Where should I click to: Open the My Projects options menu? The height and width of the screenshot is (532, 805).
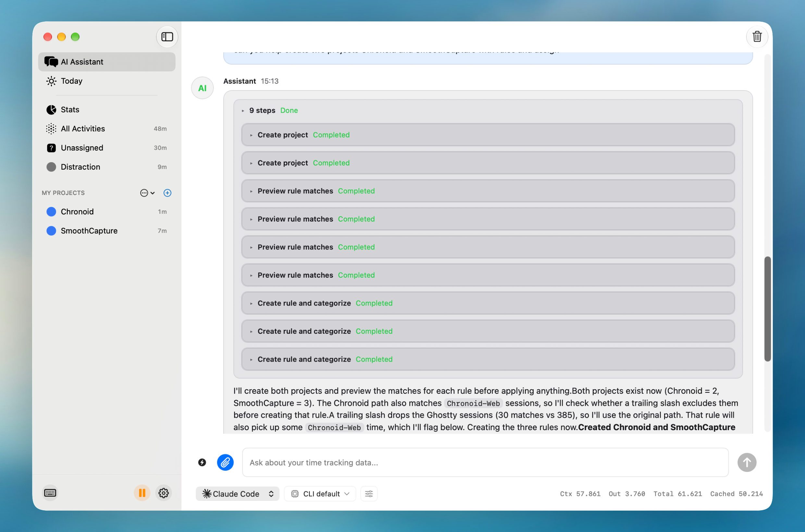(x=147, y=193)
